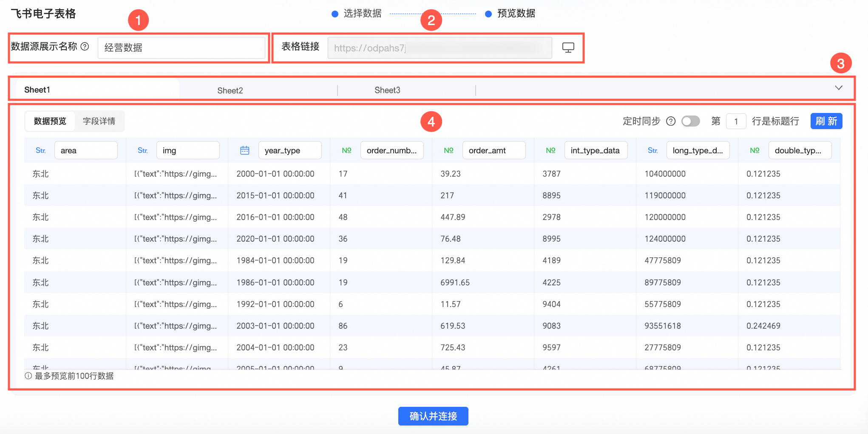Screen dimensions: 868x434
Task: Edit the double_typ column name field
Action: click(x=800, y=150)
